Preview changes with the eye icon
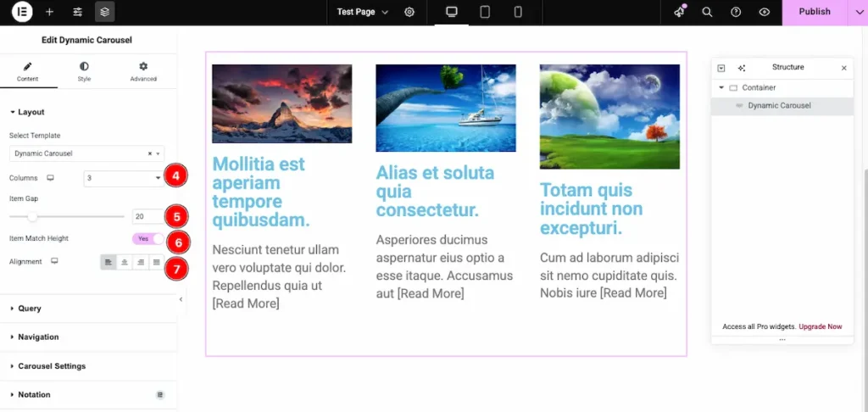The height and width of the screenshot is (412, 868). (765, 12)
